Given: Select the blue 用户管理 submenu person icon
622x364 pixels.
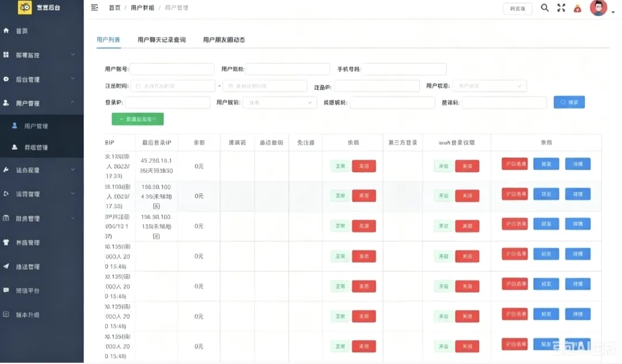Looking at the screenshot, I should (x=14, y=126).
